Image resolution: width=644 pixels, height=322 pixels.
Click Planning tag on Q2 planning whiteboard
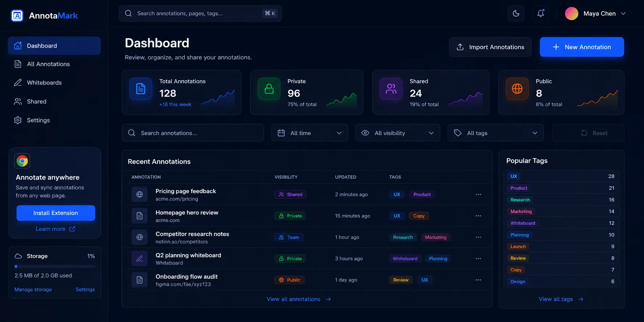pyautogui.click(x=438, y=258)
